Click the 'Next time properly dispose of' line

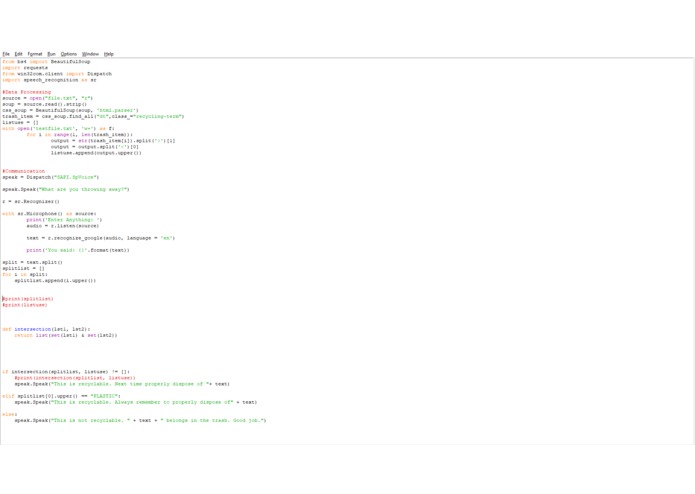click(x=122, y=384)
